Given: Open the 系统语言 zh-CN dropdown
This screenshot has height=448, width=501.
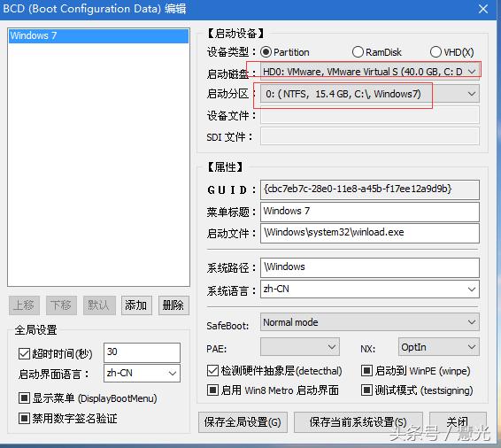Looking at the screenshot, I should click(x=370, y=290).
